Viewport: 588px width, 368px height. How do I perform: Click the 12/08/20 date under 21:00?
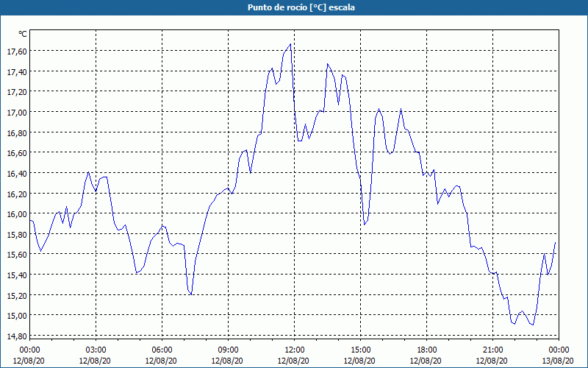coord(492,361)
